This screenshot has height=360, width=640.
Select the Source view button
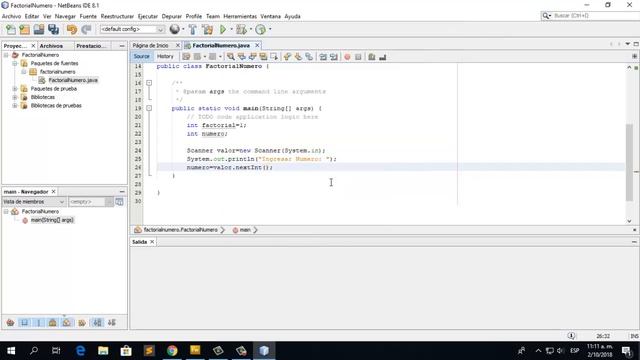(x=142, y=56)
